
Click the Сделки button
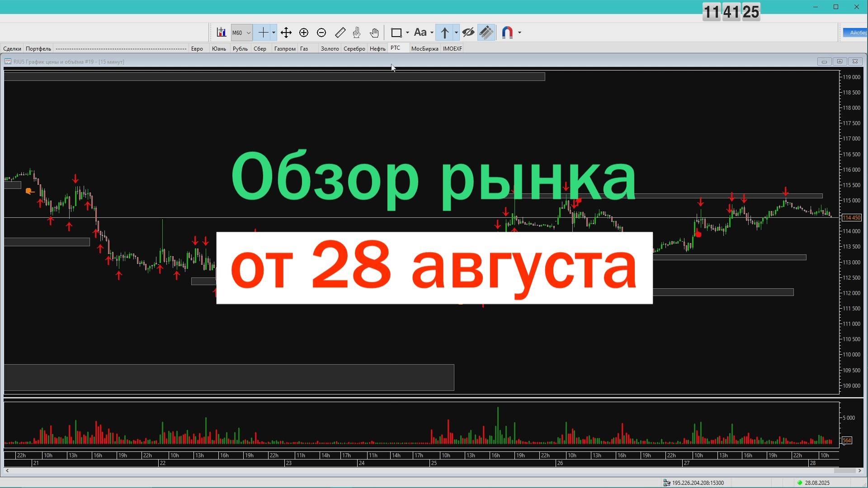click(12, 49)
